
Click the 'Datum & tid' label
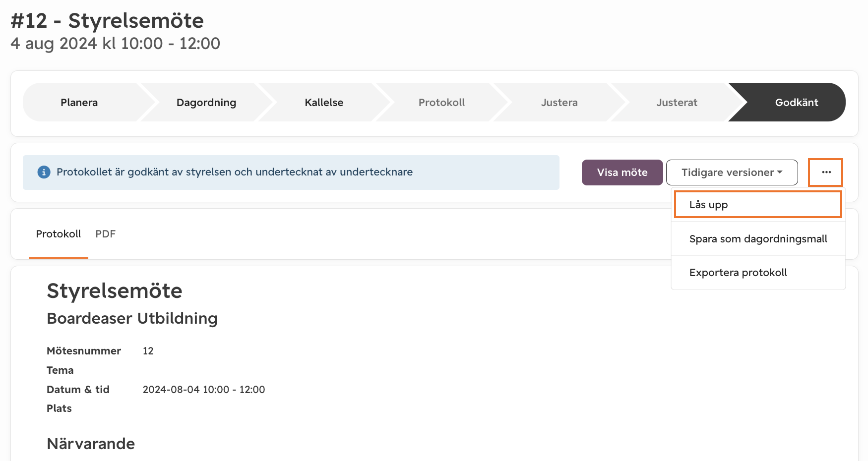(x=78, y=390)
